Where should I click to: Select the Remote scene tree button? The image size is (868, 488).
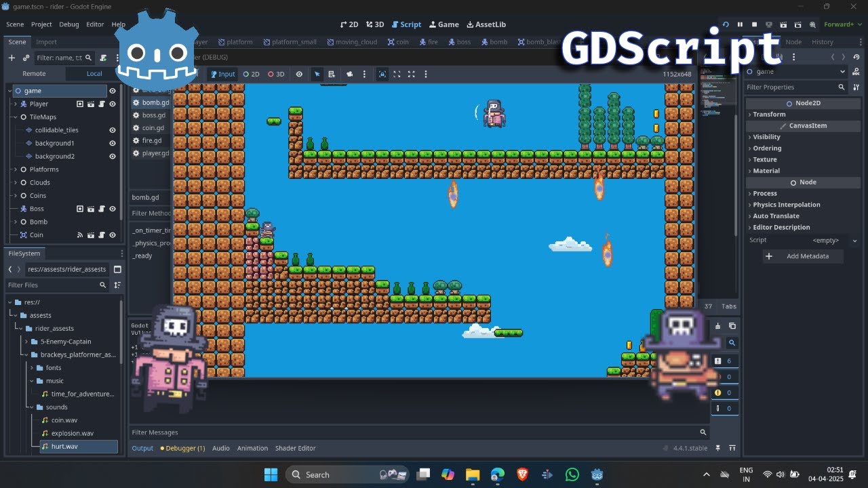tap(34, 74)
